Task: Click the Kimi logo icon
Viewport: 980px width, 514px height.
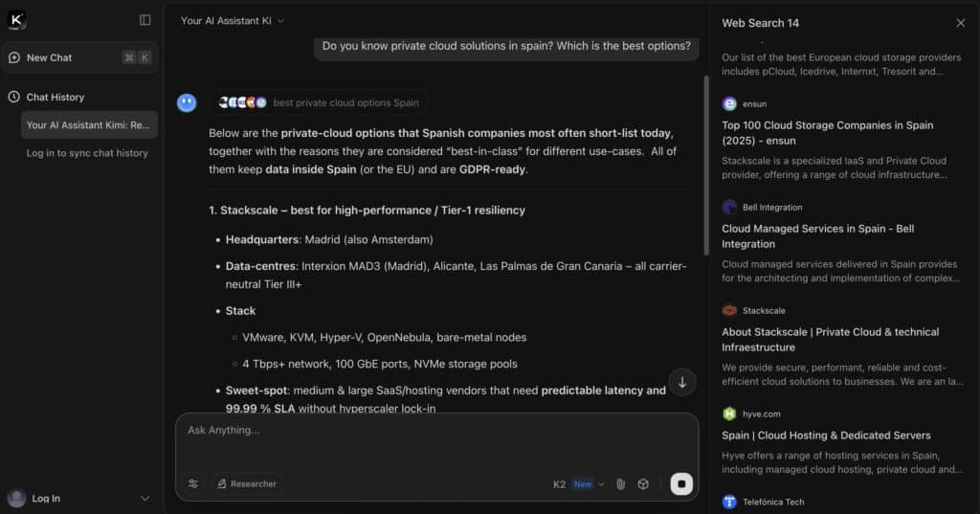Action: 16,20
